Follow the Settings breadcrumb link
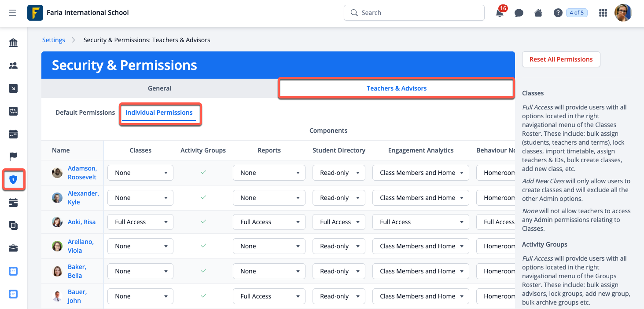Image resolution: width=644 pixels, height=309 pixels. (x=54, y=40)
